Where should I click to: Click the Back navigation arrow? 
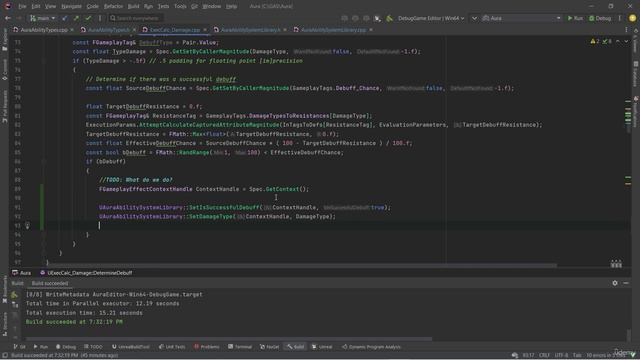(x=7, y=18)
